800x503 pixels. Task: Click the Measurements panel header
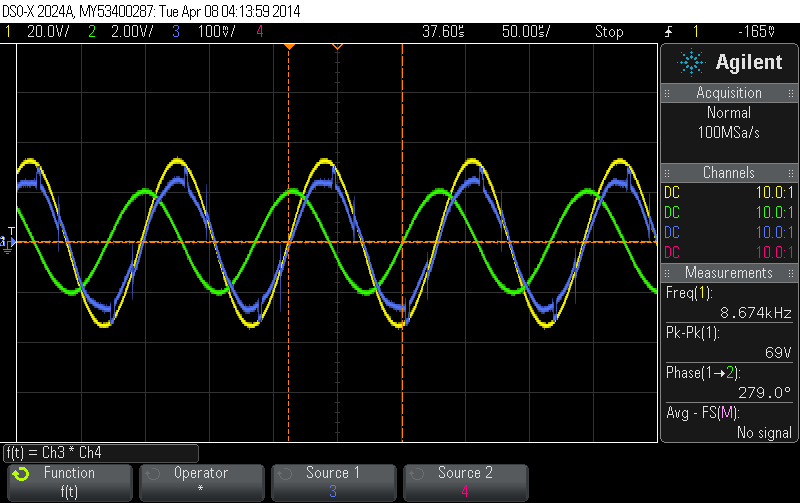tap(729, 272)
